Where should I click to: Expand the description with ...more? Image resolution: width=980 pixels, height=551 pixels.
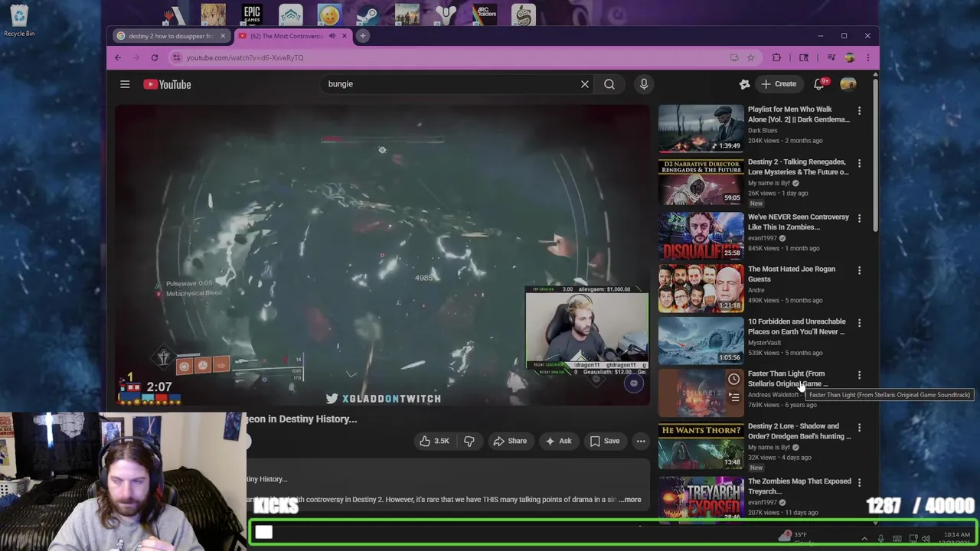point(630,500)
